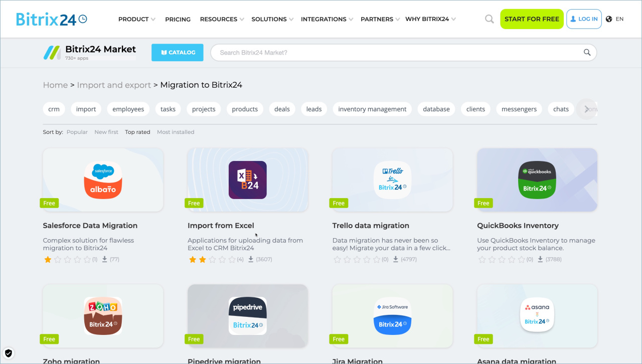Sort apps by Top rated
The width and height of the screenshot is (642, 364).
click(x=137, y=132)
